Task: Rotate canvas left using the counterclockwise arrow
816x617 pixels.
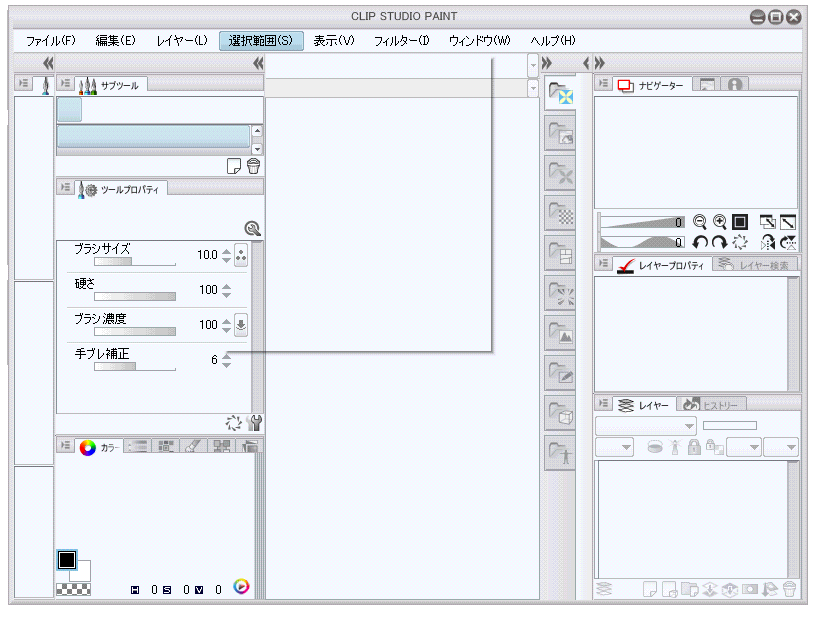Action: point(700,242)
